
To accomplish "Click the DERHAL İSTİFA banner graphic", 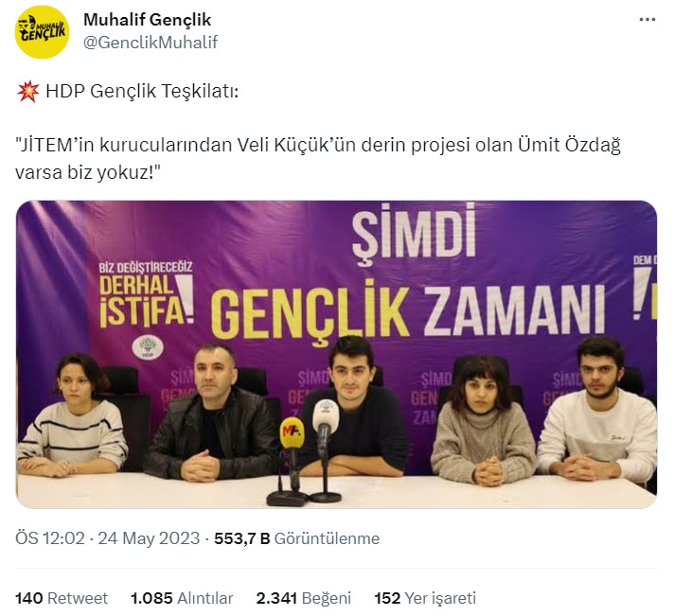I will point(146,293).
